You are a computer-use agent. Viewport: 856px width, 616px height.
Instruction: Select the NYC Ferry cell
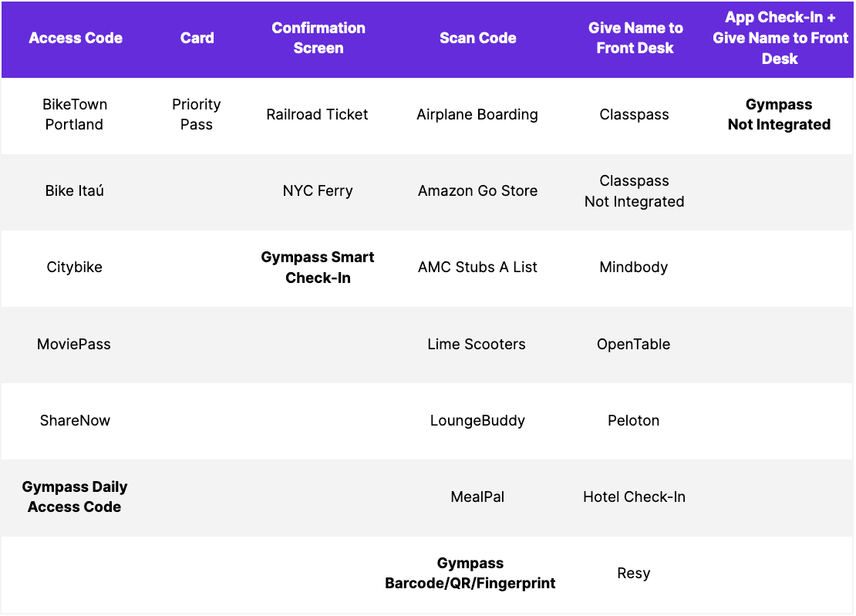(x=318, y=190)
